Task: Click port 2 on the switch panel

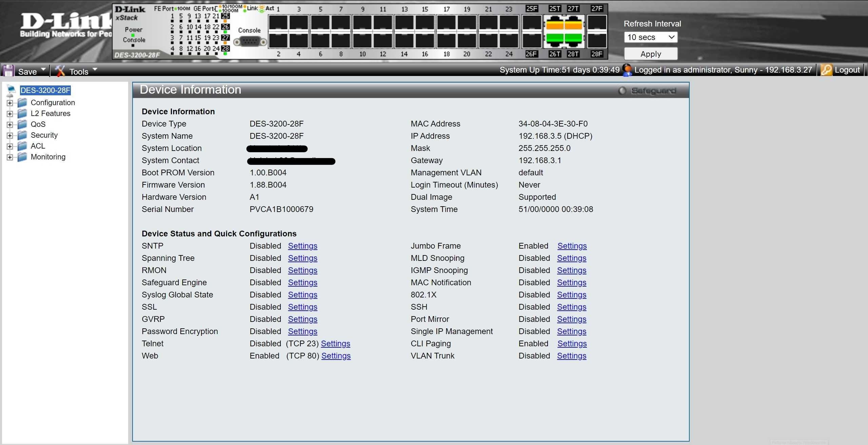Action: point(278,40)
